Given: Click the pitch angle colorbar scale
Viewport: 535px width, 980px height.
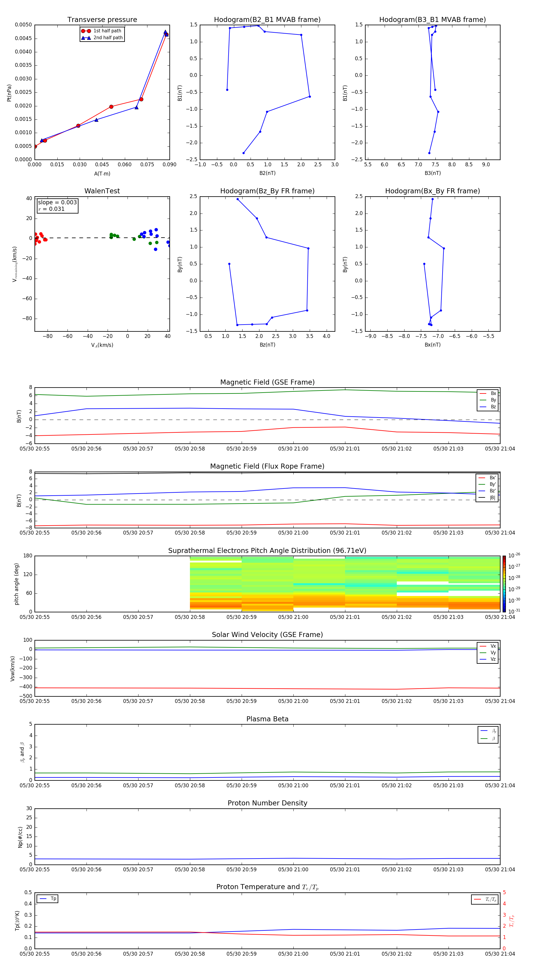Looking at the screenshot, I should tap(504, 584).
